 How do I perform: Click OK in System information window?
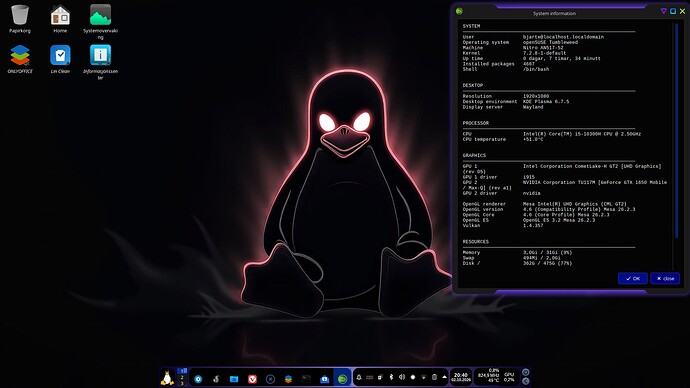click(x=632, y=278)
